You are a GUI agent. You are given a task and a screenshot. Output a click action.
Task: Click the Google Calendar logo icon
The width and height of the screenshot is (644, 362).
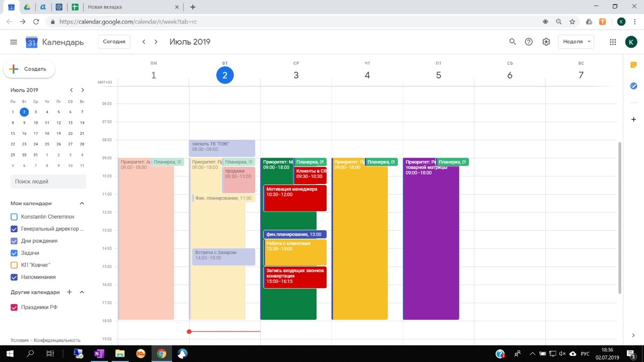click(32, 42)
